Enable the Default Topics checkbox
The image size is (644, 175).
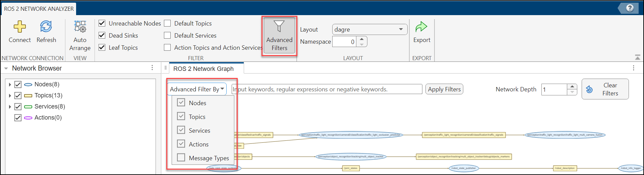tap(167, 23)
